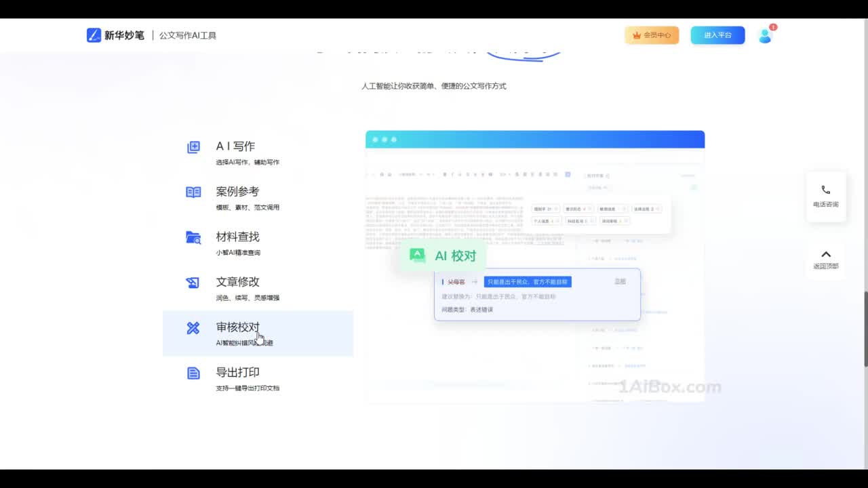
Task: Click the blue highlighted replacement suggestion text
Action: pos(528,282)
